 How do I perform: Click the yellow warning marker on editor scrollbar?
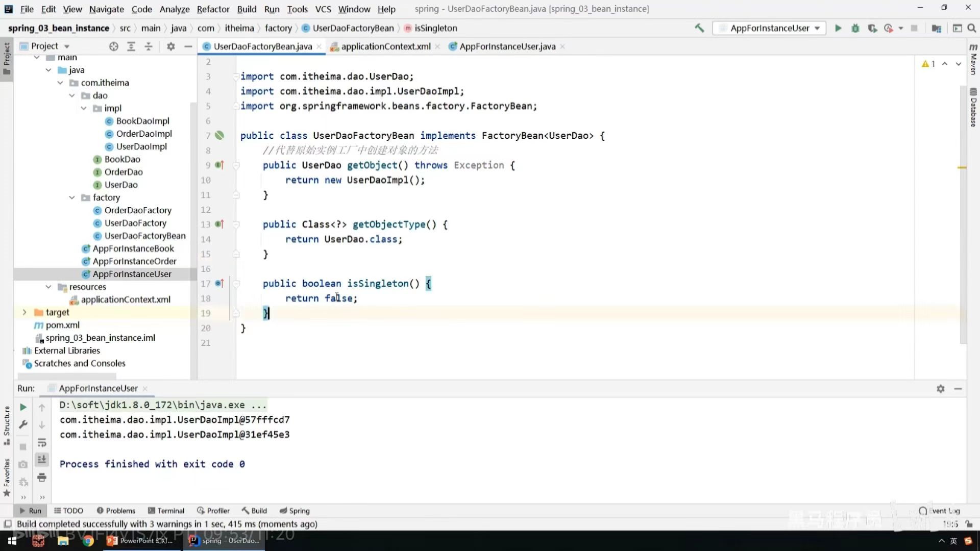pyautogui.click(x=962, y=167)
